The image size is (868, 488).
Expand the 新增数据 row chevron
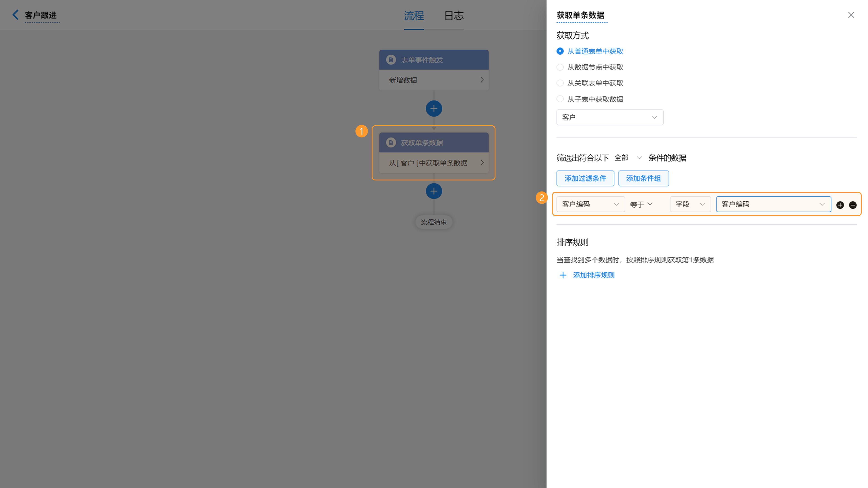point(482,80)
